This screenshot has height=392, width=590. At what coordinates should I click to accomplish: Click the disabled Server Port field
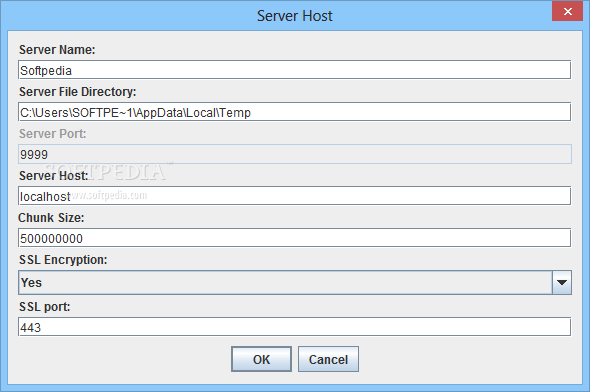point(294,154)
